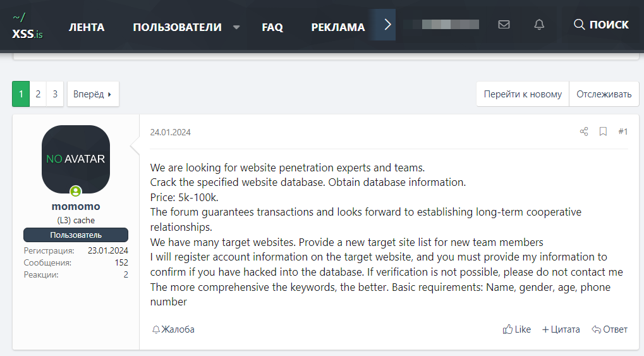This screenshot has width=644, height=356.
Task: Open the FAQ menu item
Action: click(x=272, y=27)
